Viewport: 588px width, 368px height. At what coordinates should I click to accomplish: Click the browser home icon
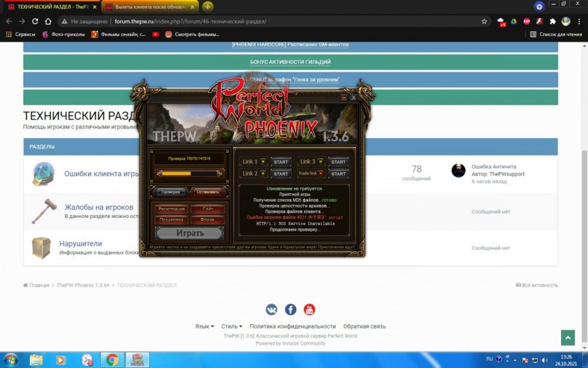48,21
